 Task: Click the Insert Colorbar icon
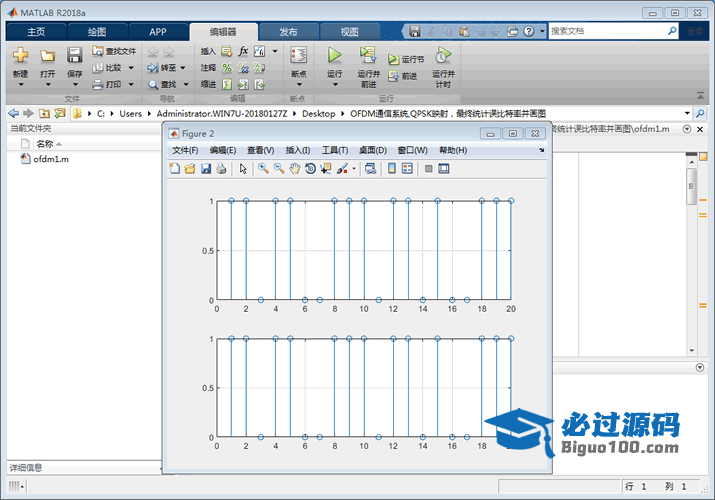[x=392, y=169]
